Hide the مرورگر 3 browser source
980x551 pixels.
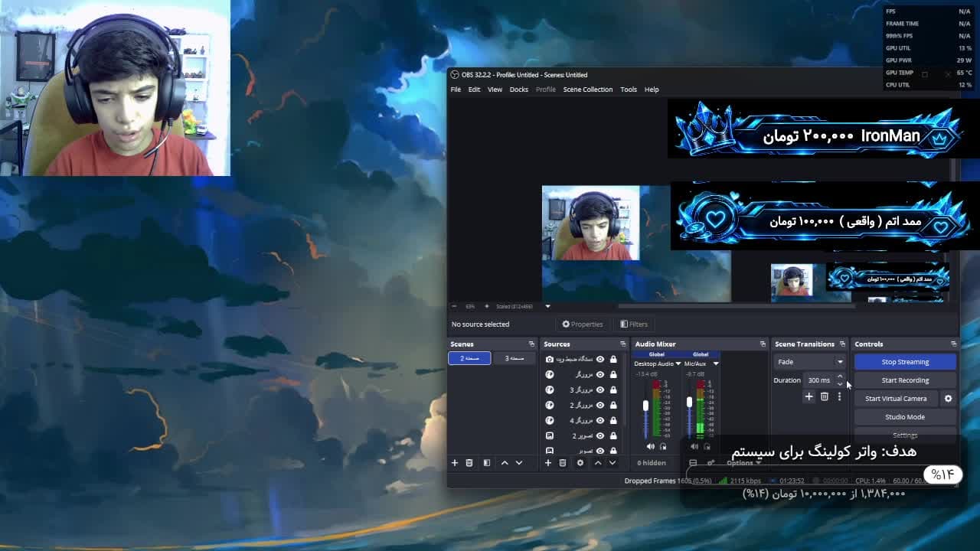pyautogui.click(x=600, y=390)
